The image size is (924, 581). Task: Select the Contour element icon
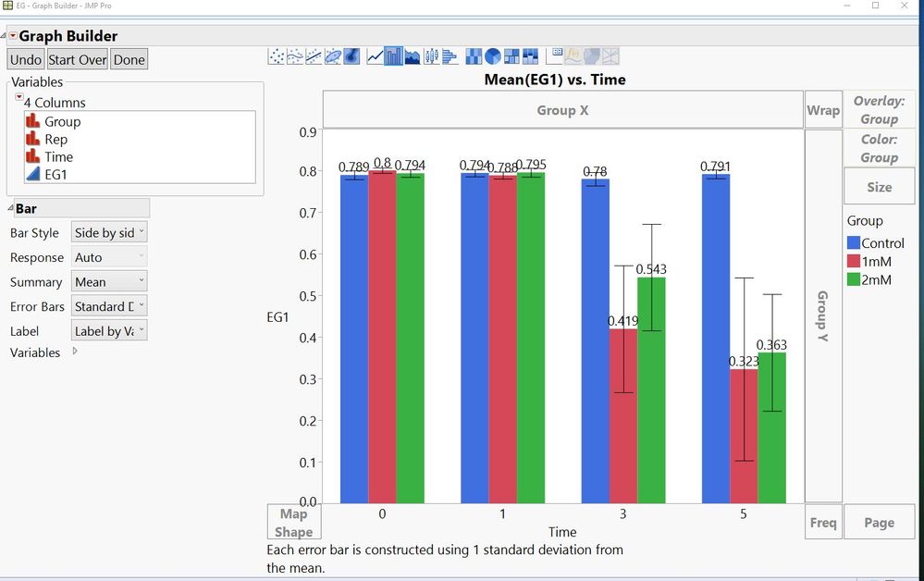pos(351,56)
